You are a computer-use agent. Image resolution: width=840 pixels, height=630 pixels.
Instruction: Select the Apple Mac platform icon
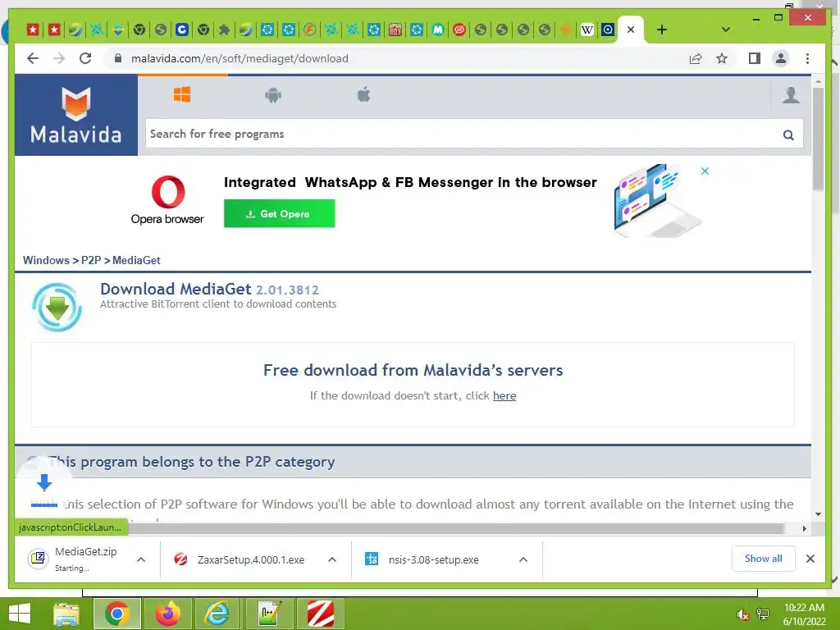[x=363, y=95]
